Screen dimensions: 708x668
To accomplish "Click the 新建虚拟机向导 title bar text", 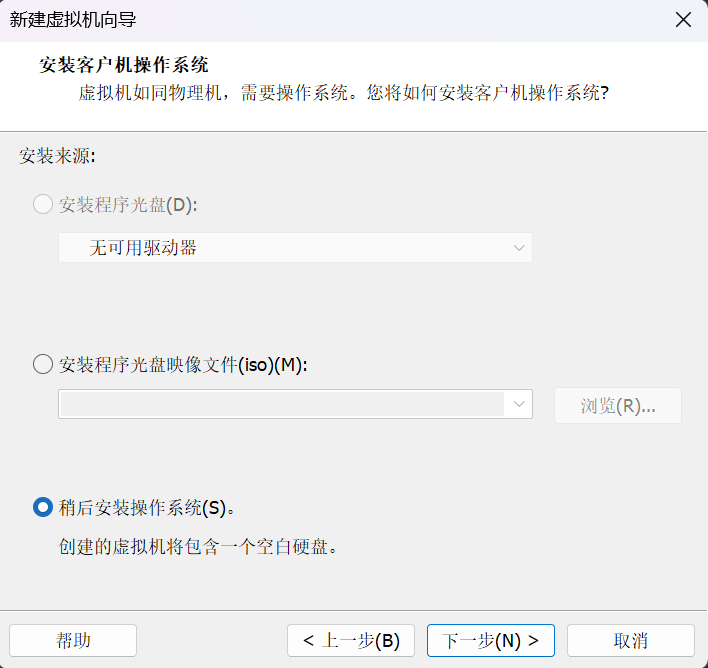I will (x=73, y=20).
